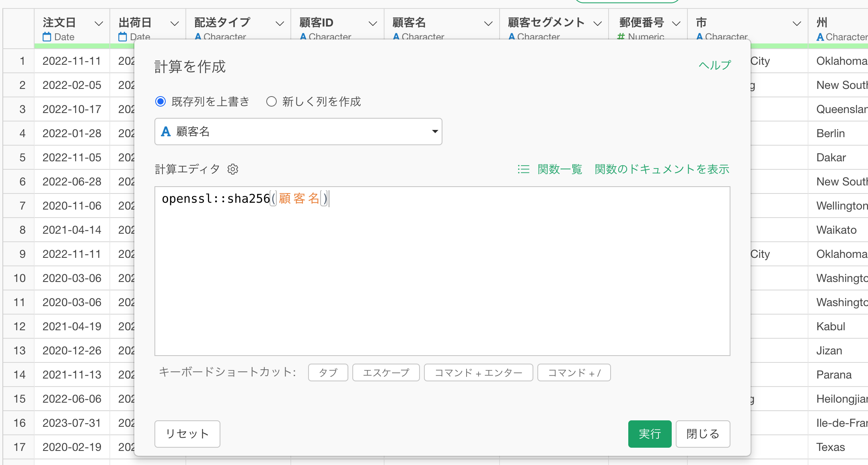Click the A icon in column selector

tap(166, 132)
